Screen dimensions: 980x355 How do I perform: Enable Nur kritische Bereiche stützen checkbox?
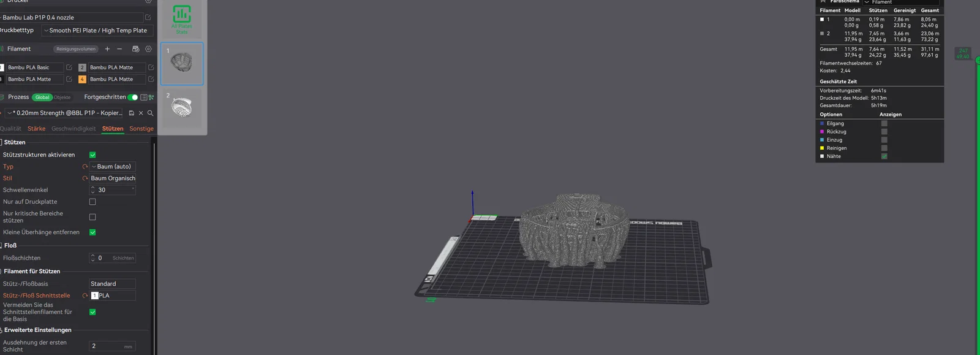92,217
